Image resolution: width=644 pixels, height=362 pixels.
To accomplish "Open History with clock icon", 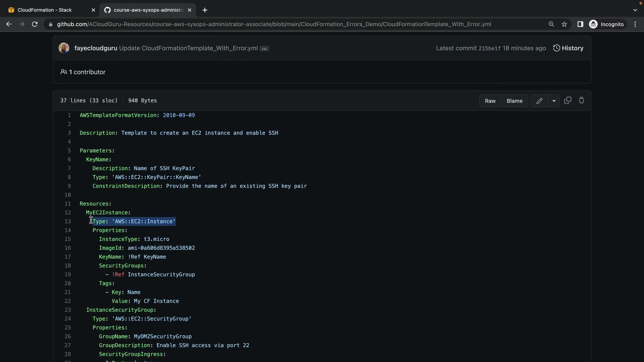I will click(x=568, y=48).
